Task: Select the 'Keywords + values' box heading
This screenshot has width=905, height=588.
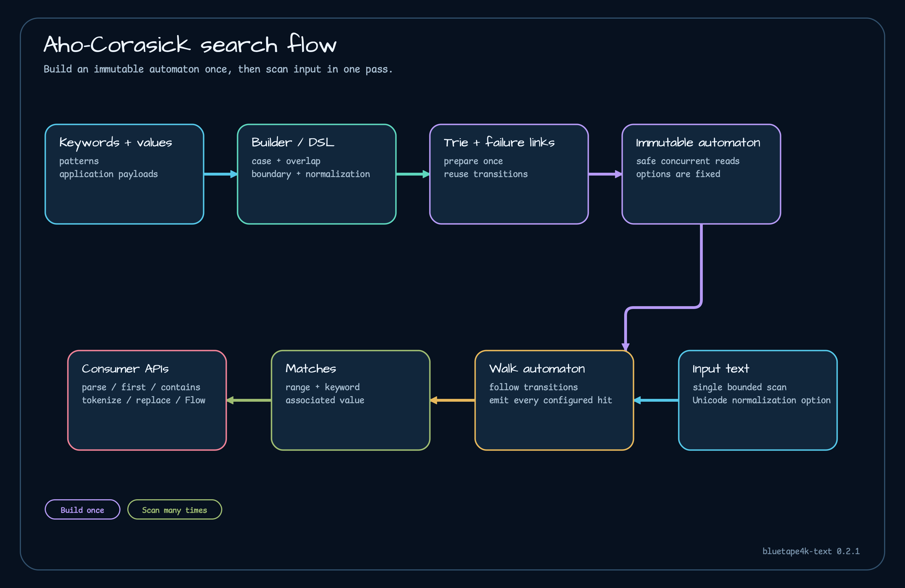Action: [x=116, y=142]
